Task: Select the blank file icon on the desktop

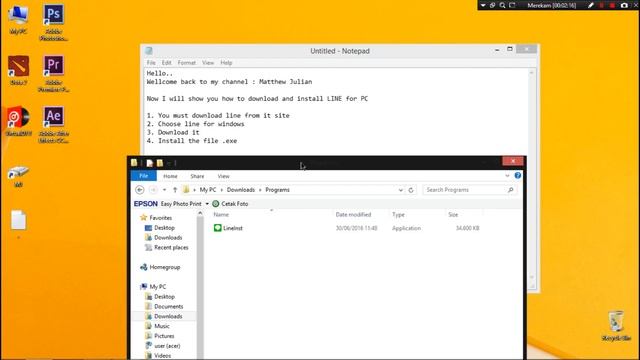Action: [x=18, y=220]
